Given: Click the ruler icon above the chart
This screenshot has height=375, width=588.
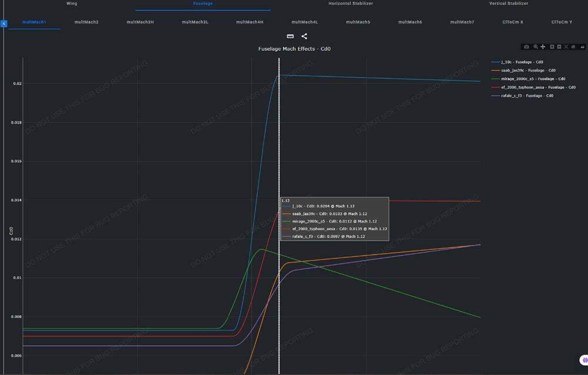Looking at the screenshot, I should (x=290, y=36).
